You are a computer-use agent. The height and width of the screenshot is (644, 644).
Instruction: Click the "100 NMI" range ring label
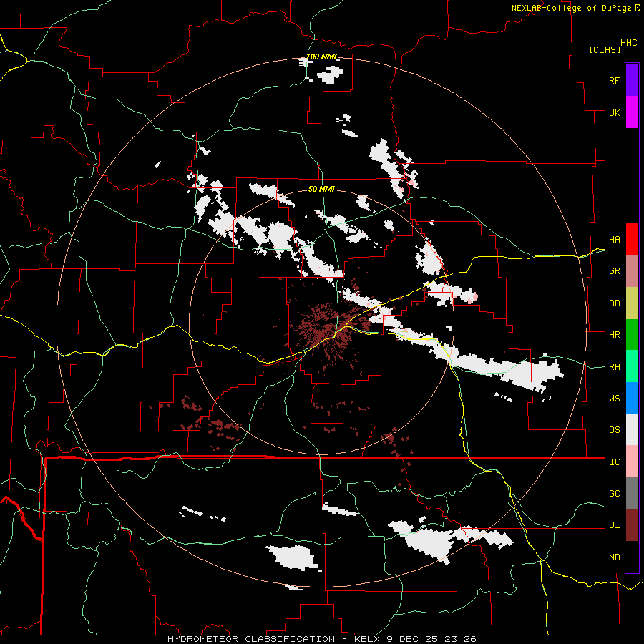322,57
